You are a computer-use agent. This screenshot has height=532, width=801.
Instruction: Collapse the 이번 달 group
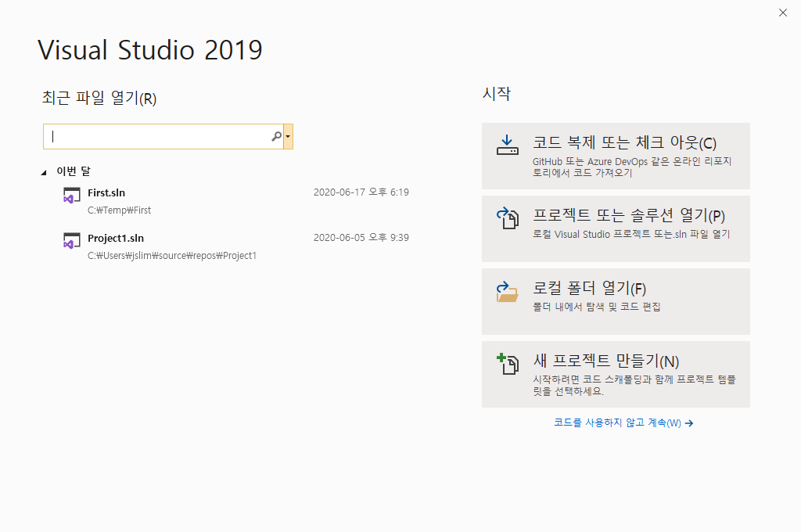click(x=44, y=173)
